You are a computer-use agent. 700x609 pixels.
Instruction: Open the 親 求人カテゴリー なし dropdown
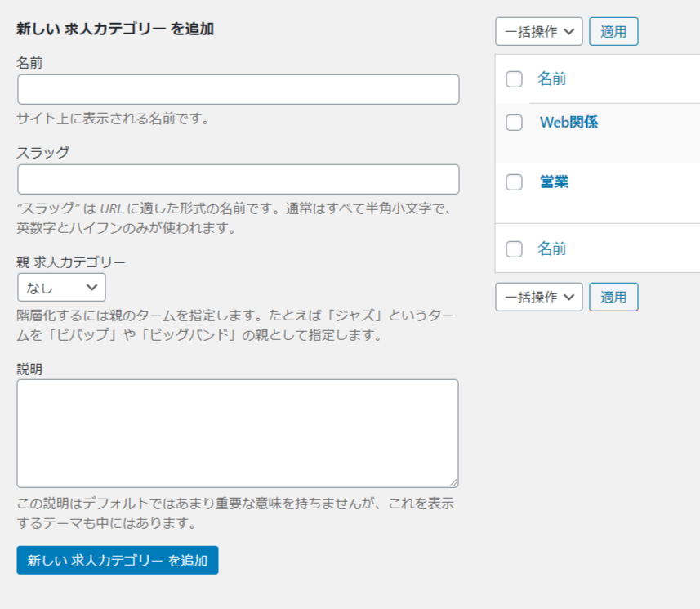pos(61,287)
